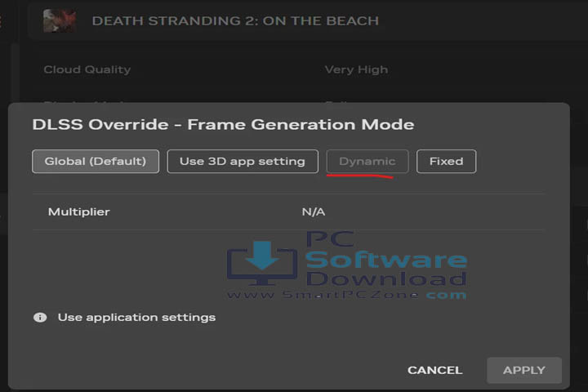Select the Dynamic frame generation mode
The height and width of the screenshot is (392, 588).
(x=367, y=162)
